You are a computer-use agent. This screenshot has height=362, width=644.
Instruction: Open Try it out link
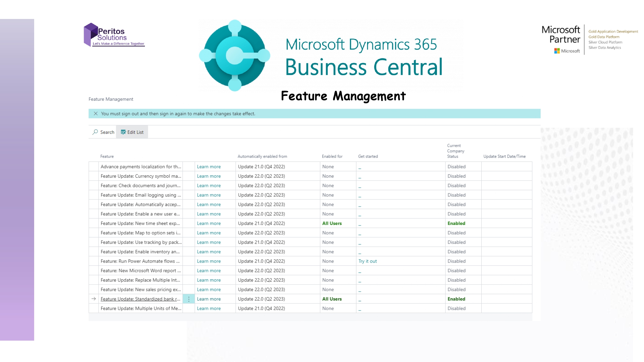(x=367, y=261)
